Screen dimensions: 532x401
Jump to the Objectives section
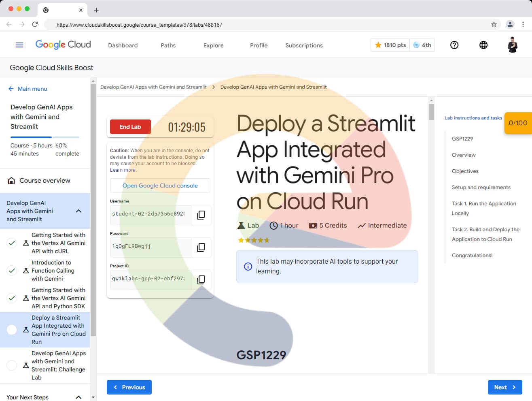click(x=465, y=171)
